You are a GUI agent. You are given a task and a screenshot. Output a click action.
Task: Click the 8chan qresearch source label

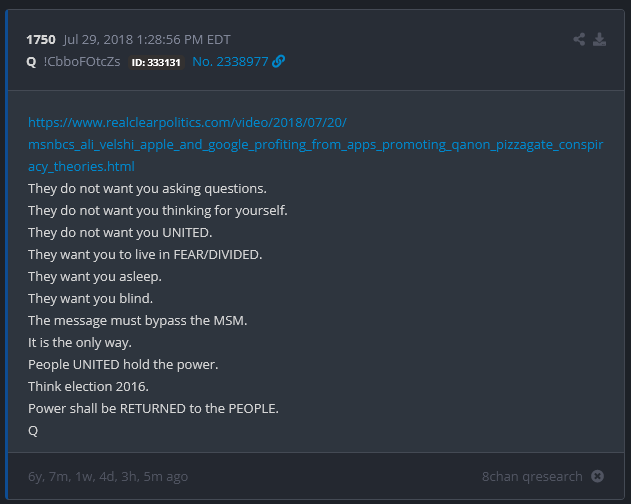tap(531, 477)
